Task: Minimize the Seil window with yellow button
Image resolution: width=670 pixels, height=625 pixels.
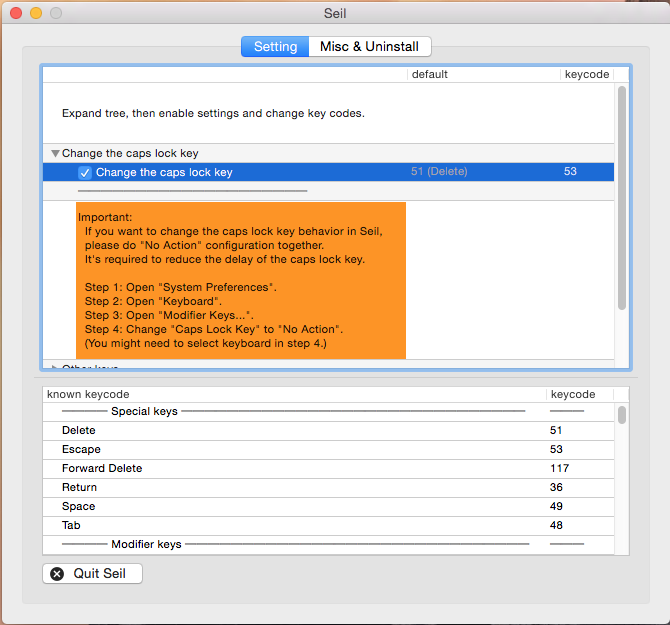Action: tap(35, 13)
